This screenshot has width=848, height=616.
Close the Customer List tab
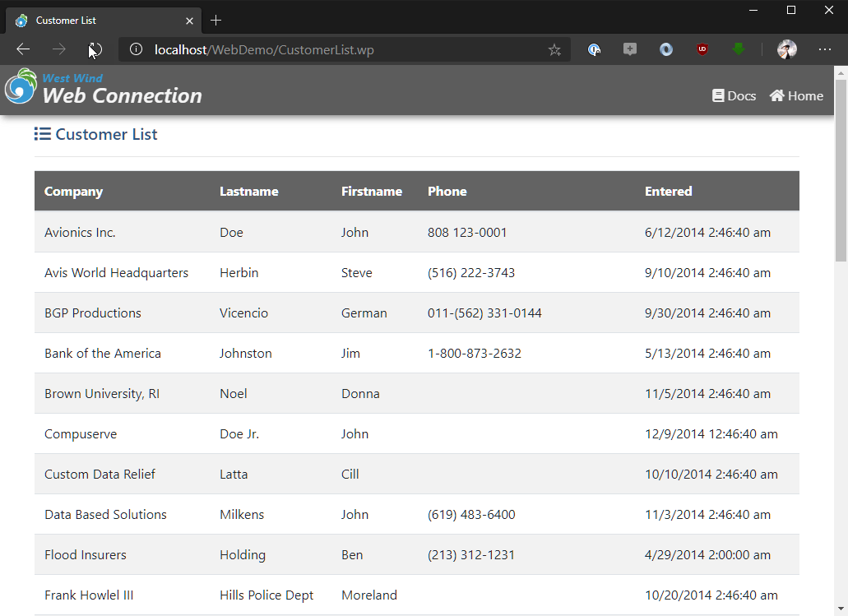(x=189, y=21)
